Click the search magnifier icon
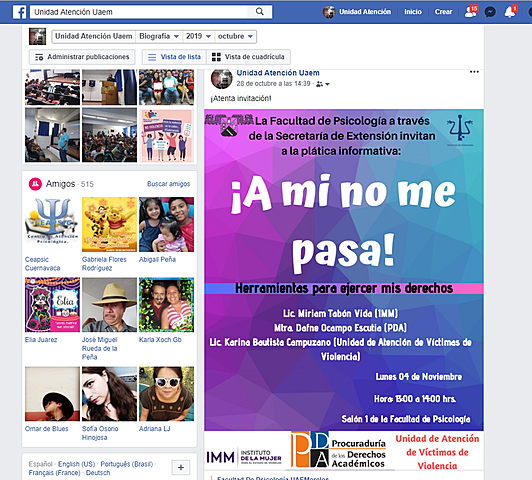Screen dimensions: 532x480 (260, 12)
